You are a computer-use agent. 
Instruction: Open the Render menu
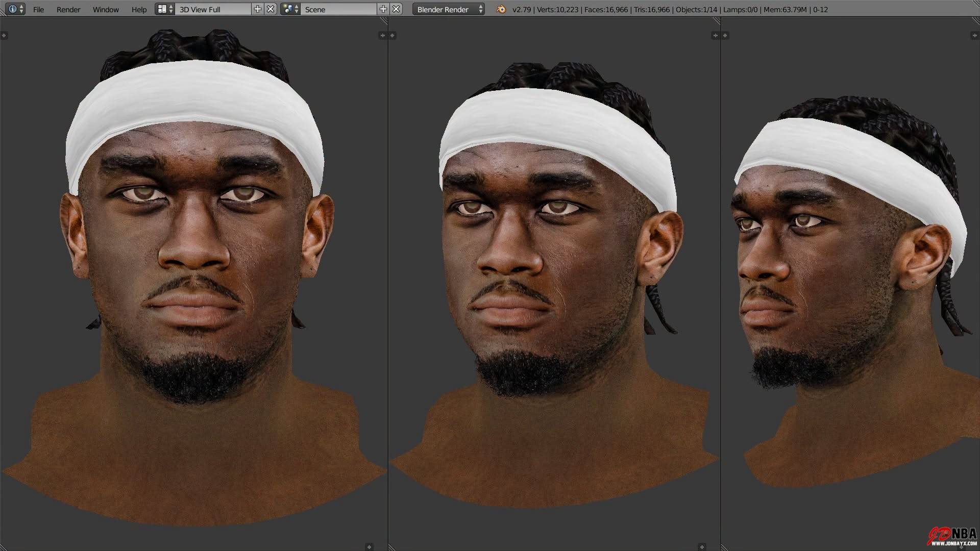pos(68,10)
